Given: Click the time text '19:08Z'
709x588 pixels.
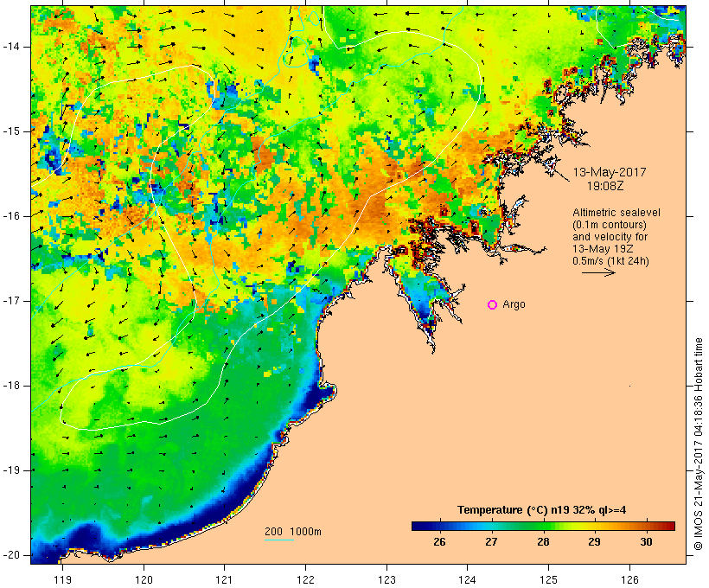Looking at the screenshot, I should coord(605,186).
